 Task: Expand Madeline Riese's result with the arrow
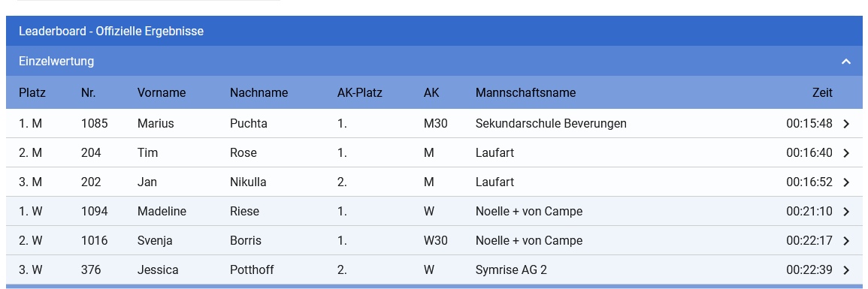(x=846, y=212)
